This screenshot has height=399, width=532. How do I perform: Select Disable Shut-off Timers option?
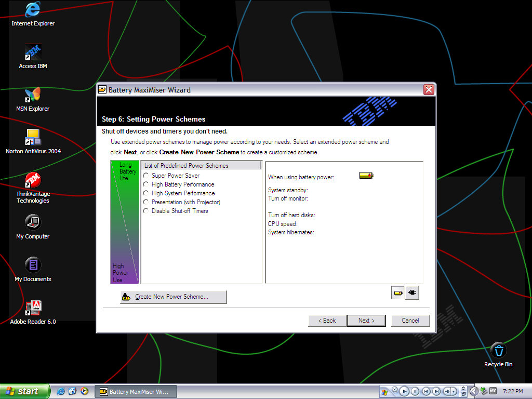click(146, 211)
